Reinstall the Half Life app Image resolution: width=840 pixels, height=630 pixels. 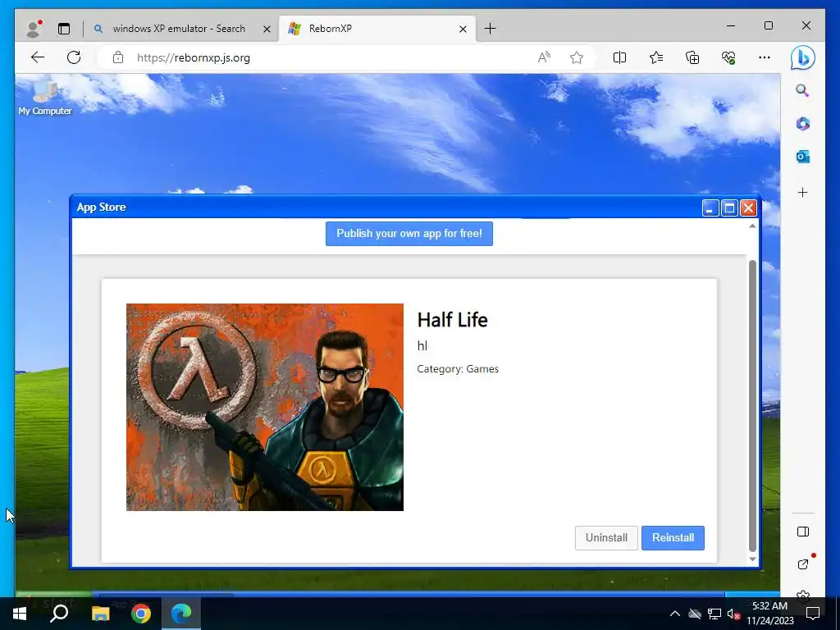673,538
